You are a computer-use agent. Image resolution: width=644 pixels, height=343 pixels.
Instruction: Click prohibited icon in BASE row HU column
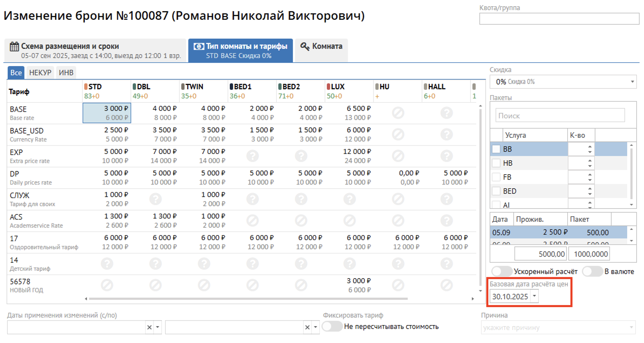click(x=398, y=113)
